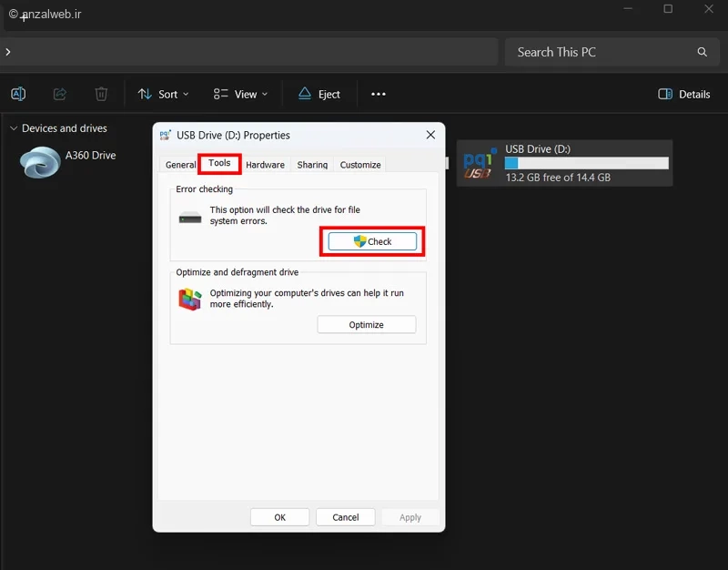Click OK in Properties dialog
The image size is (728, 570).
[280, 517]
